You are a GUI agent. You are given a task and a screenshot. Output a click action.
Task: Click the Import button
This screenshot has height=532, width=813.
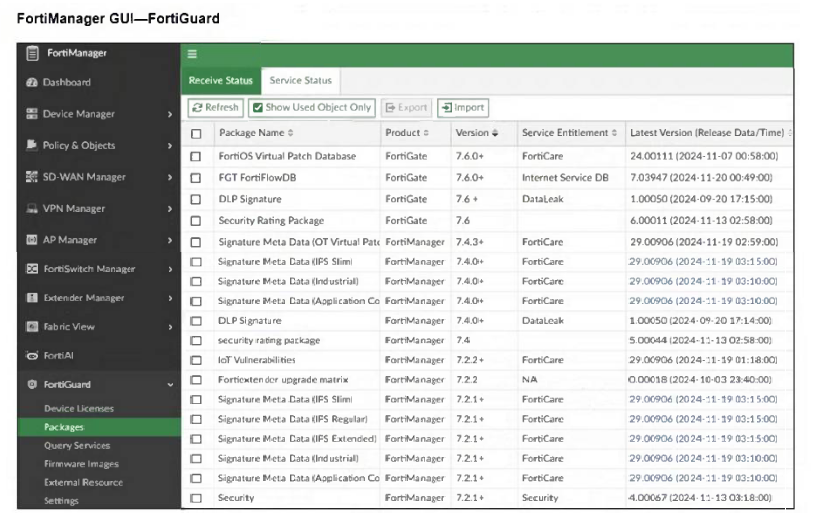[462, 108]
